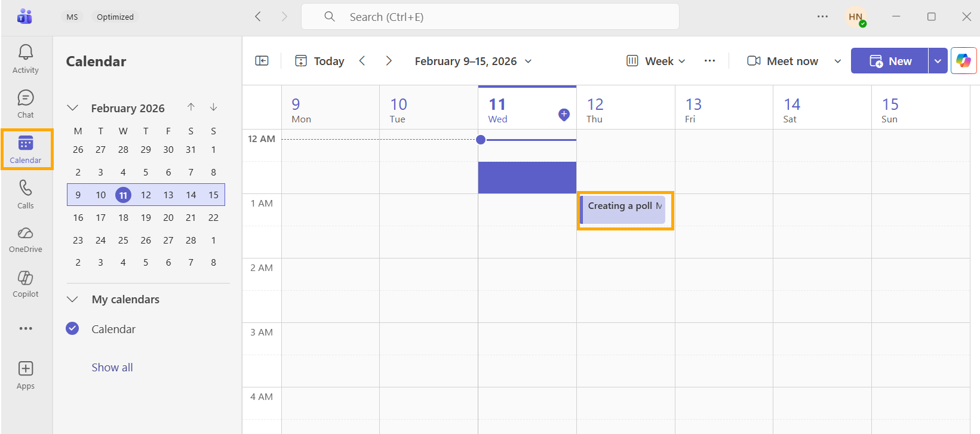Open more calendar options ellipsis
This screenshot has width=980, height=434.
click(709, 61)
